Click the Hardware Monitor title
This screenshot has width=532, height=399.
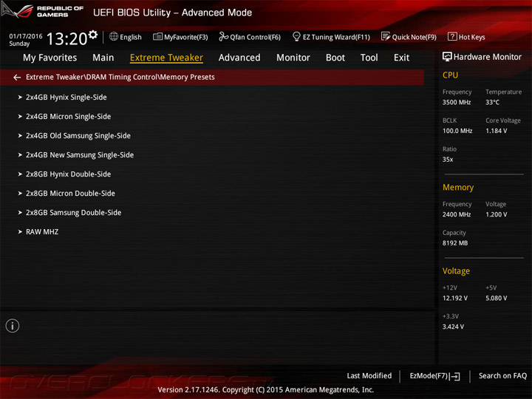488,57
